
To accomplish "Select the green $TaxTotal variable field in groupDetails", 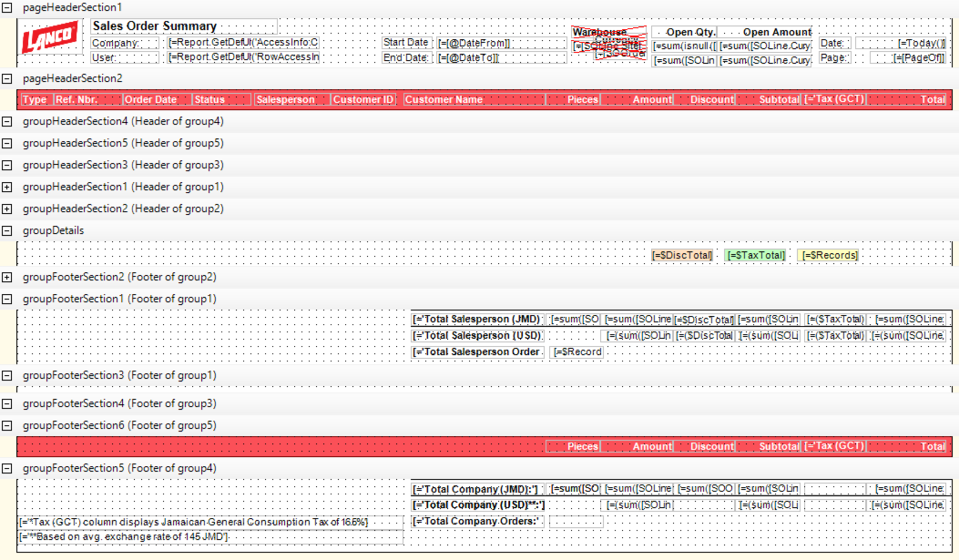I will click(756, 256).
